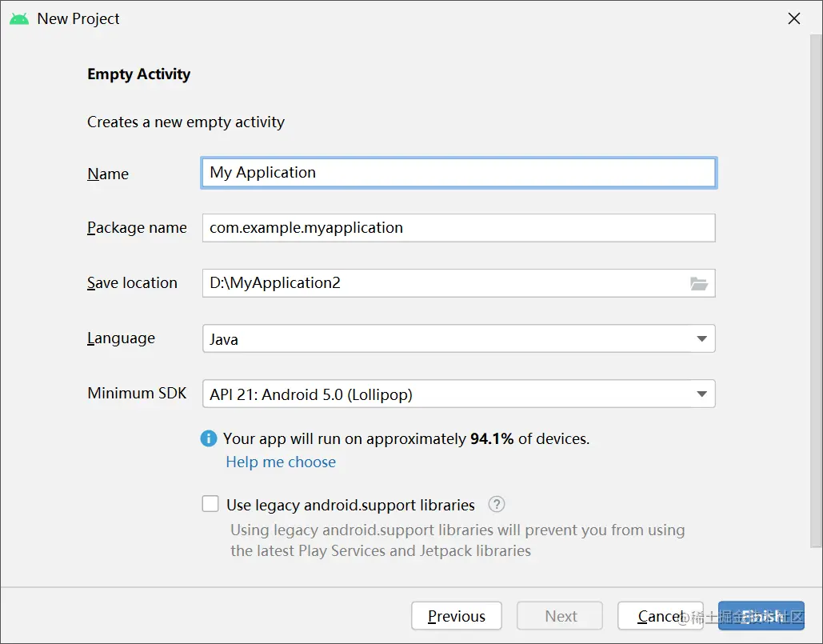Click the 94.1% bold percentage text
This screenshot has width=823, height=644.
pos(492,438)
